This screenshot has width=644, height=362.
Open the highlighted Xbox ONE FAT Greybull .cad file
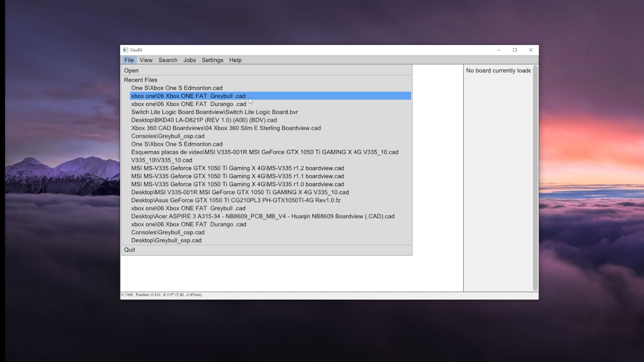(x=270, y=96)
